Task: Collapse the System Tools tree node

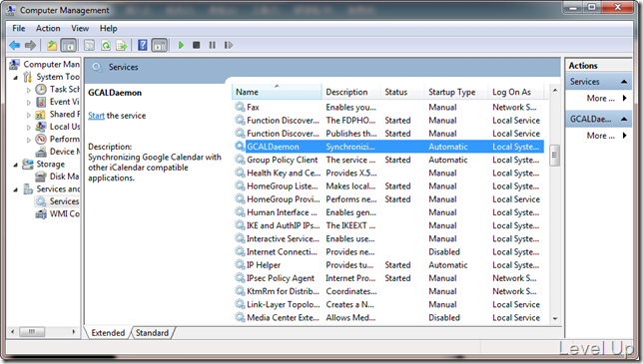Action: click(x=16, y=77)
